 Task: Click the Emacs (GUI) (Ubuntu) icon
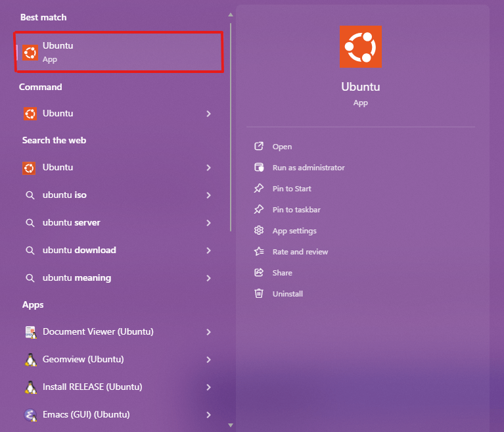click(30, 415)
